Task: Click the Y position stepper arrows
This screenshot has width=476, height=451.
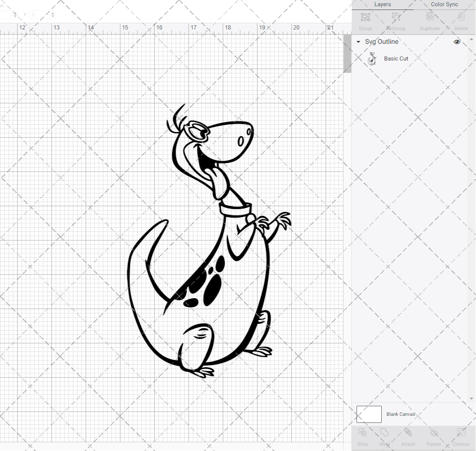Action: pos(53,15)
